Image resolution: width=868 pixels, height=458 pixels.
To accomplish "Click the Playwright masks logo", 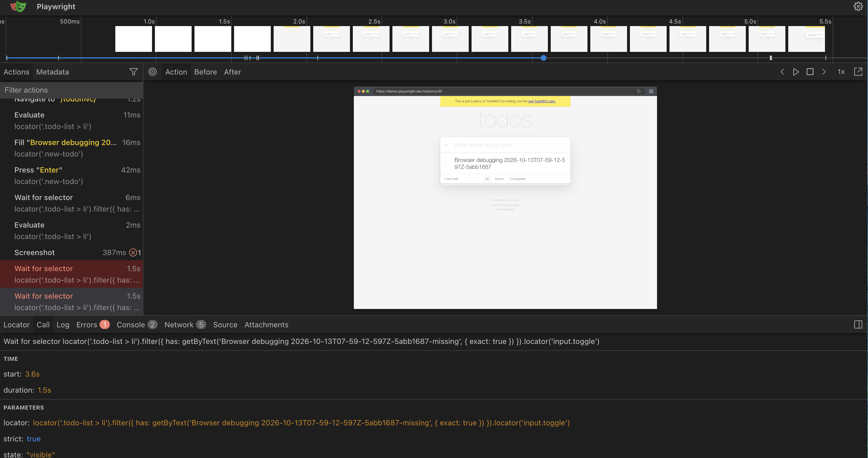I will click(x=18, y=6).
